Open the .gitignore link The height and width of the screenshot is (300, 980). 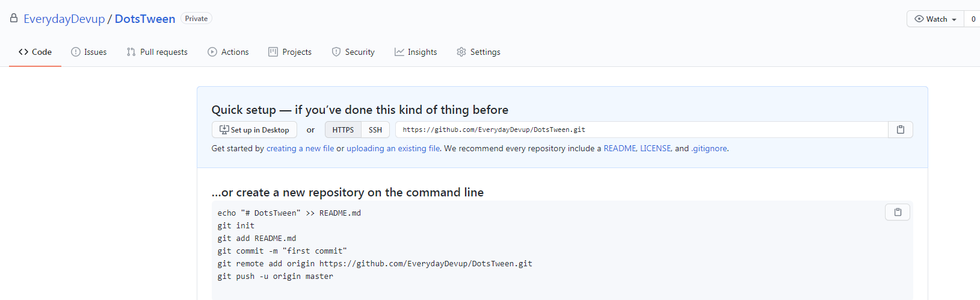(x=709, y=148)
